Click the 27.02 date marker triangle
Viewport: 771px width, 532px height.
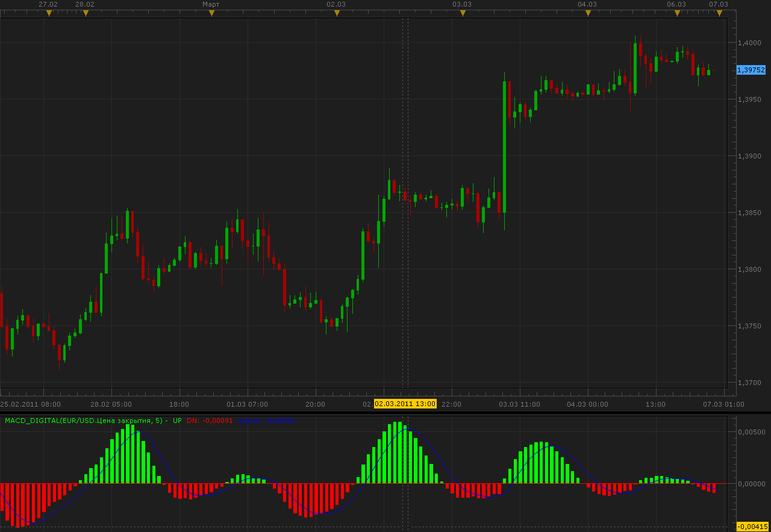pos(49,13)
